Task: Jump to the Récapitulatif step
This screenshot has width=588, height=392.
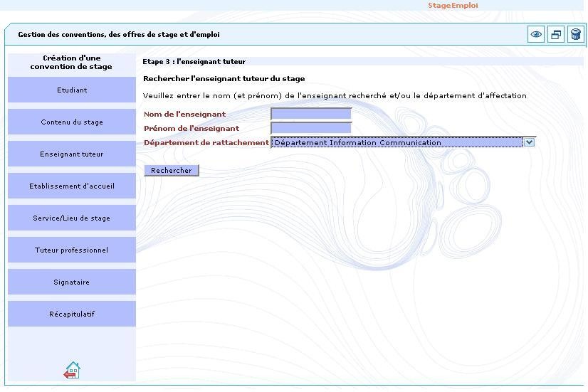Action: [72, 314]
